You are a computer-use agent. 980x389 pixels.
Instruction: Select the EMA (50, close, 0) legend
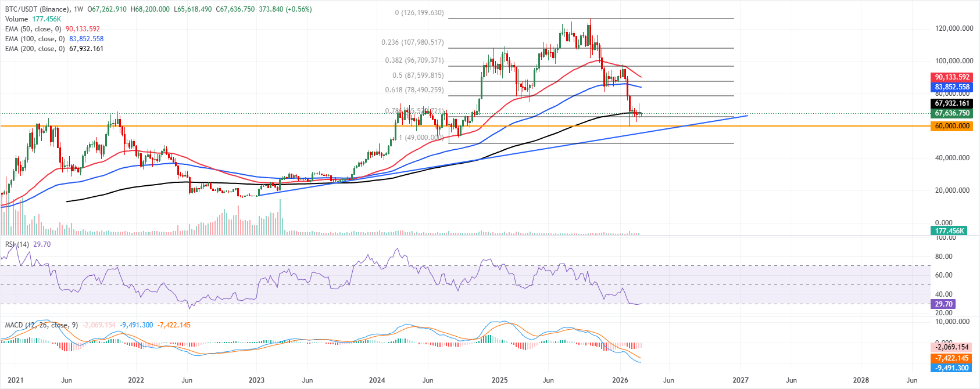tap(33, 29)
